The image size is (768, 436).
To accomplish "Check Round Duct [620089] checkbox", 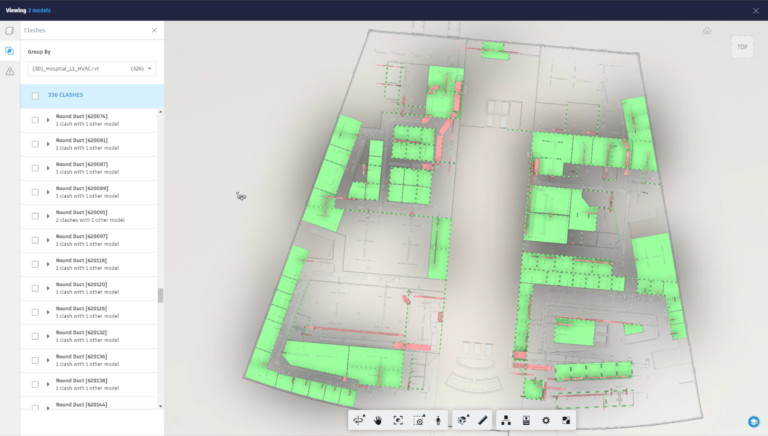I will [35, 192].
